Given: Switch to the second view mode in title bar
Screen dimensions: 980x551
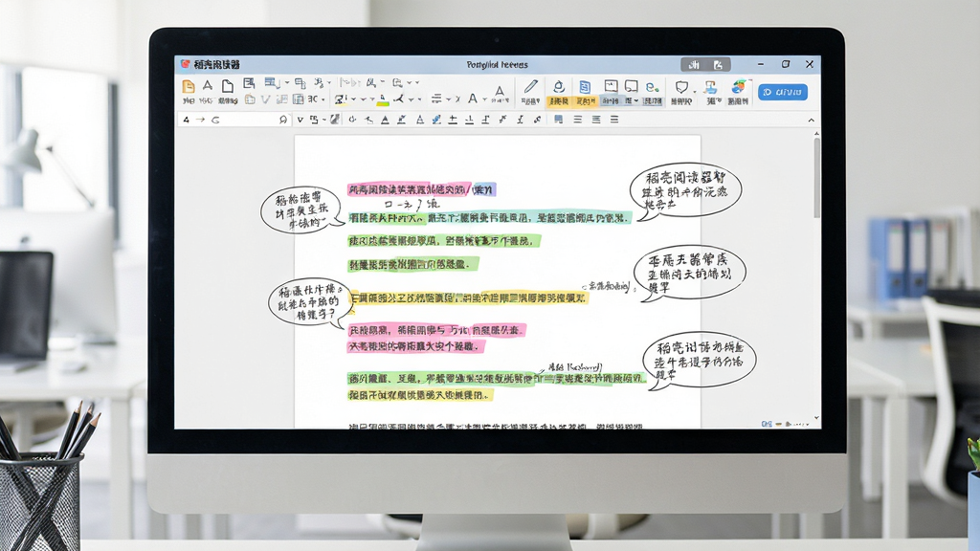Looking at the screenshot, I should pos(718,65).
